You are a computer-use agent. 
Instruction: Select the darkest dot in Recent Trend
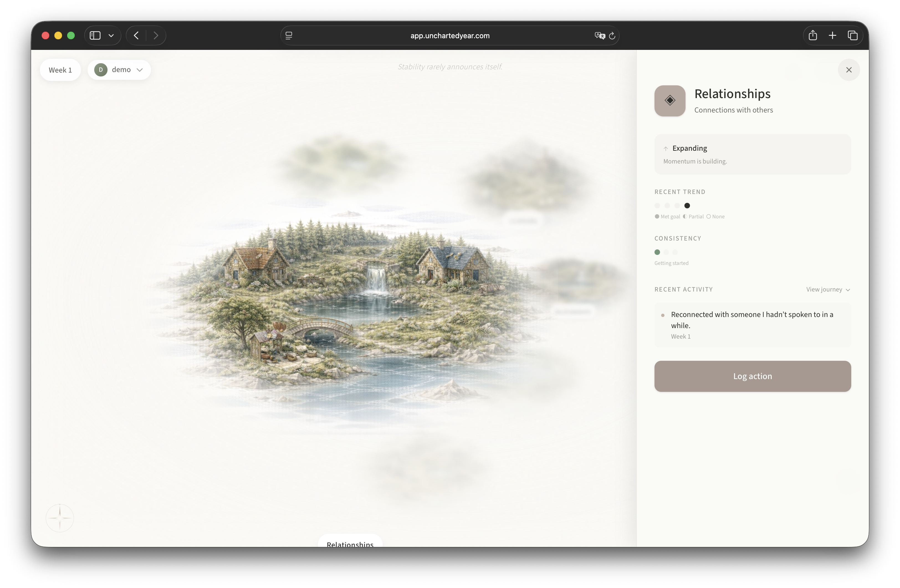[687, 205]
